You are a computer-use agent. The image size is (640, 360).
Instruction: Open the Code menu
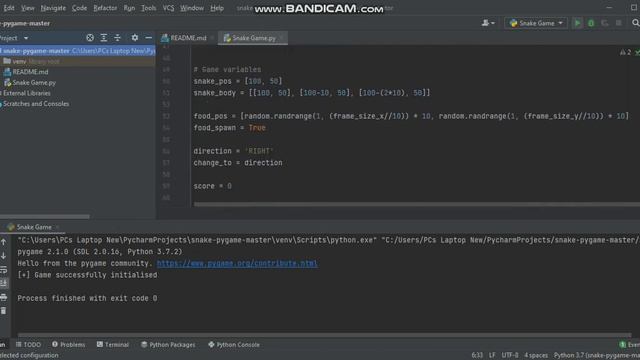[79, 8]
